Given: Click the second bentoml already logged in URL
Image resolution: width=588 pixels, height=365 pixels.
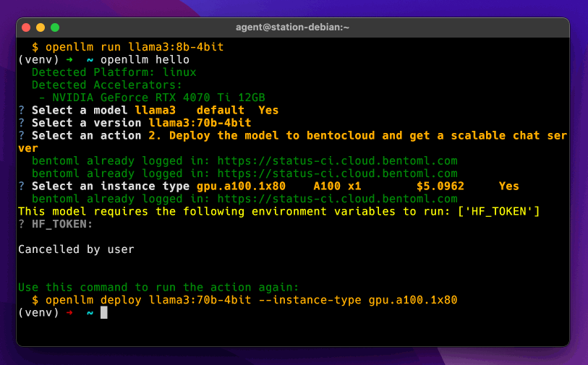Looking at the screenshot, I should (x=337, y=173).
